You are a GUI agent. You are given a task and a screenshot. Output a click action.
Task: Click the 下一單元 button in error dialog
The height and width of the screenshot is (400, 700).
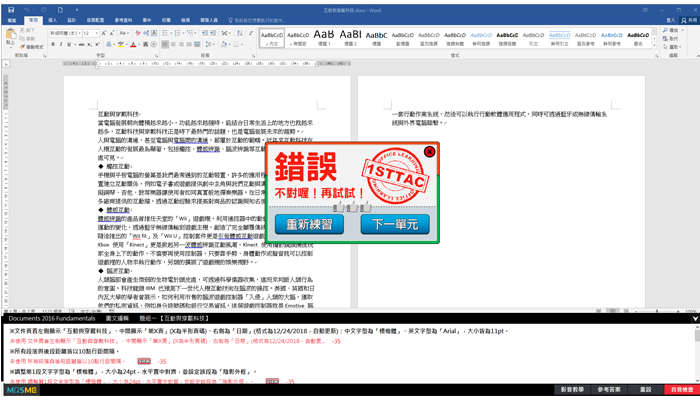[x=388, y=223]
